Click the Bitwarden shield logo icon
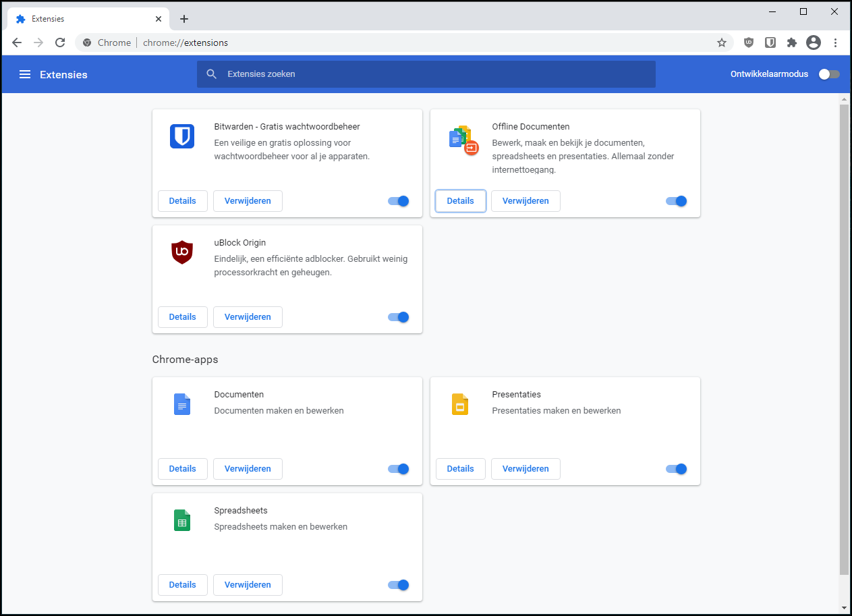The image size is (852, 616). click(182, 136)
